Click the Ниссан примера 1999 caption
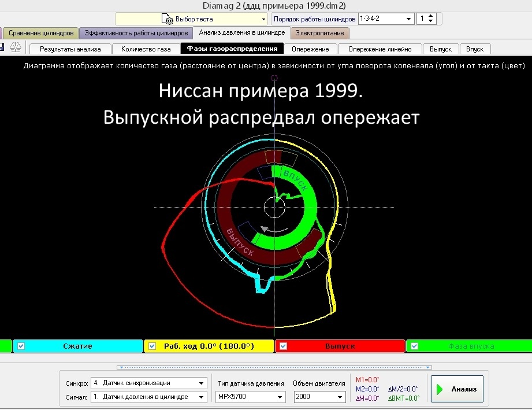The width and height of the screenshot is (532, 410). (x=261, y=91)
